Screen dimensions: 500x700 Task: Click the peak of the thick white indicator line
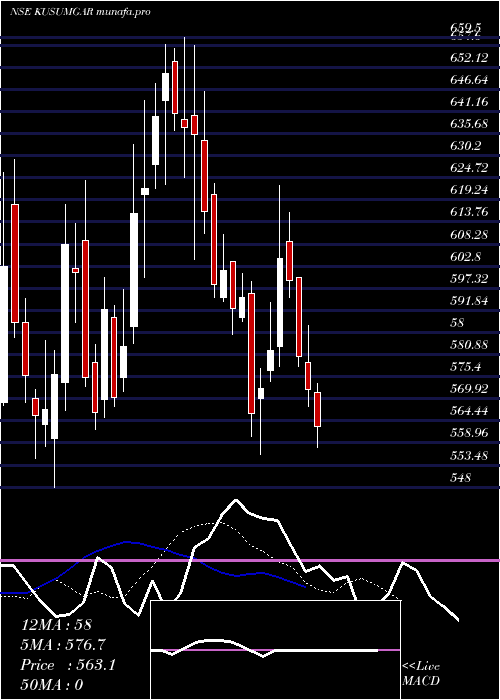coord(236,500)
